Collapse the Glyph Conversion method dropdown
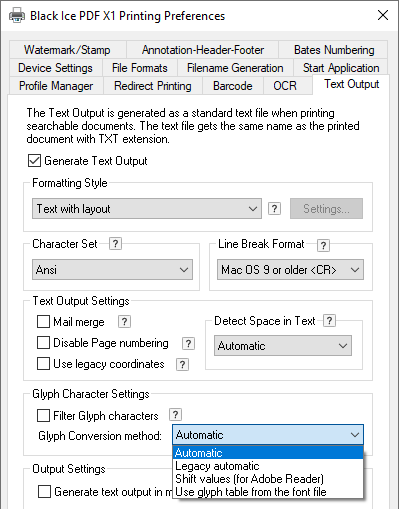The image size is (399, 509). coord(268,435)
